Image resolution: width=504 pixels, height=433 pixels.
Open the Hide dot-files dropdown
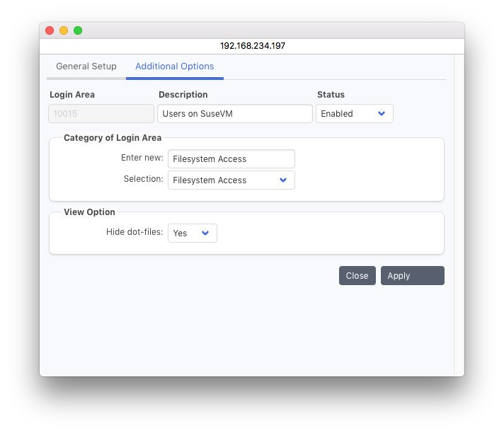coord(192,233)
